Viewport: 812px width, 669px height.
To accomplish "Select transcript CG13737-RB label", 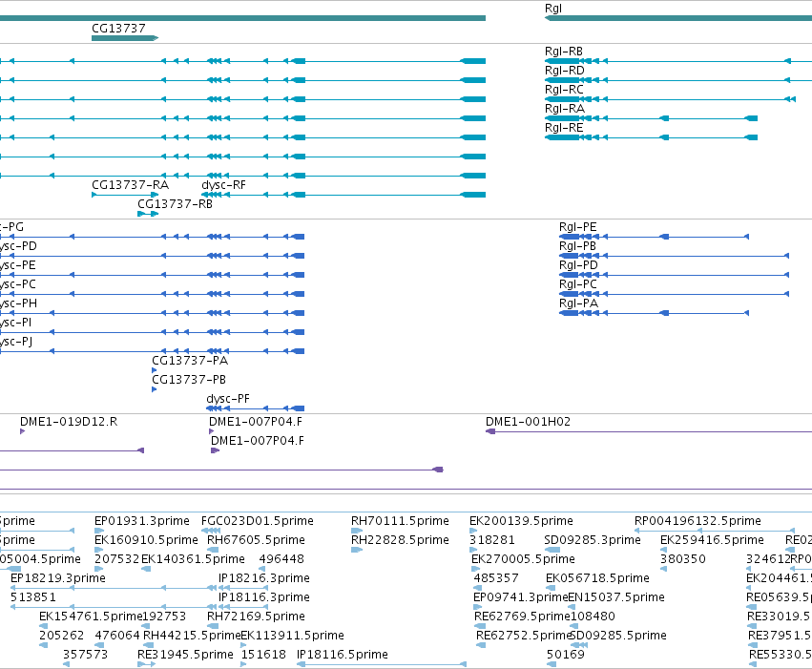I will (x=175, y=204).
